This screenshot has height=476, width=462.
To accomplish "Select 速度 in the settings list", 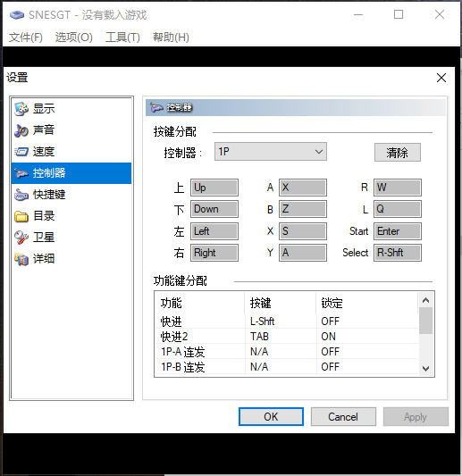I will [71, 152].
